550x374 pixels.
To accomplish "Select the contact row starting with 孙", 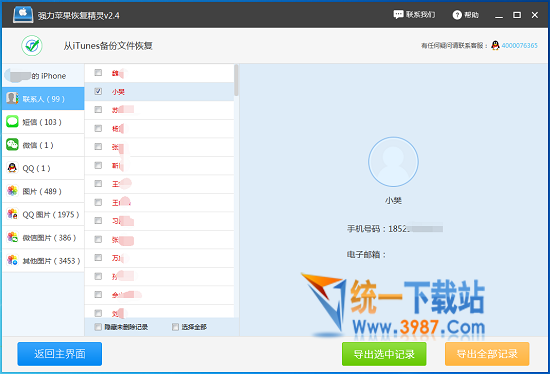I will (159, 276).
